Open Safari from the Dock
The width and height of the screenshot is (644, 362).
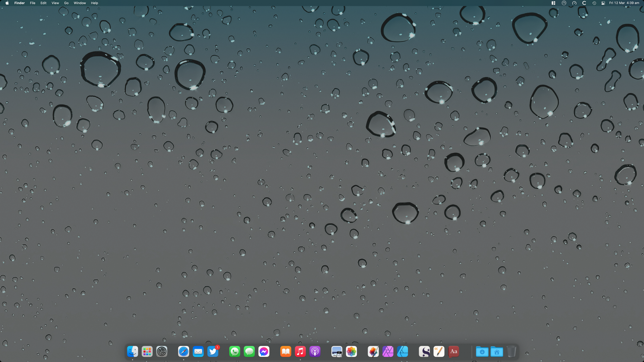pyautogui.click(x=184, y=351)
